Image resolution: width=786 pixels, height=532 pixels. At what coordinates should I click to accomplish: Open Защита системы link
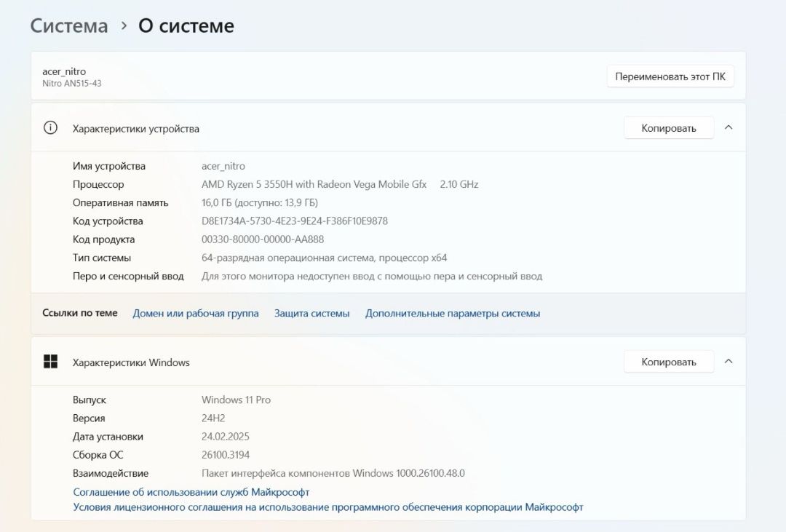pos(311,314)
